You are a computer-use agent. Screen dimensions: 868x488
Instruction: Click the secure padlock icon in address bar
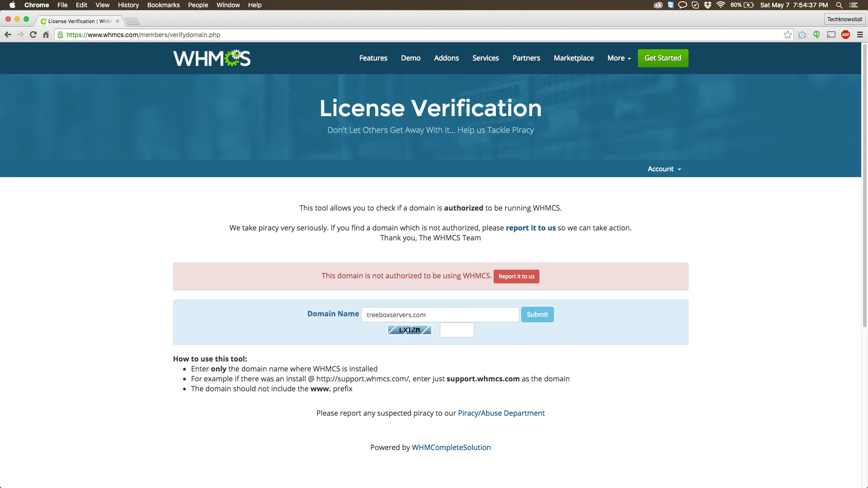(61, 35)
